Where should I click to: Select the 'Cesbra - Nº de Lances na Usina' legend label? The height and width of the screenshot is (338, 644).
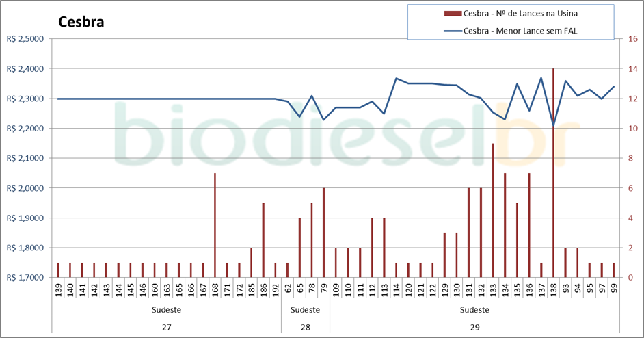(525, 13)
